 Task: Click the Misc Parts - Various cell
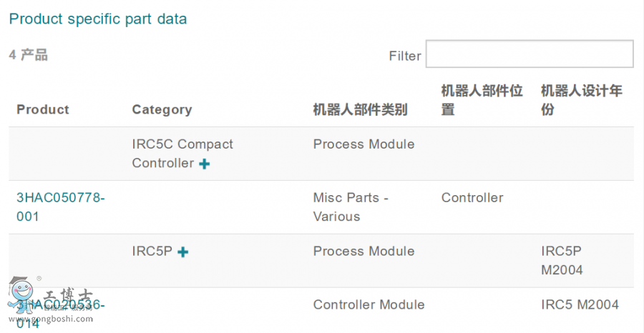pos(351,207)
